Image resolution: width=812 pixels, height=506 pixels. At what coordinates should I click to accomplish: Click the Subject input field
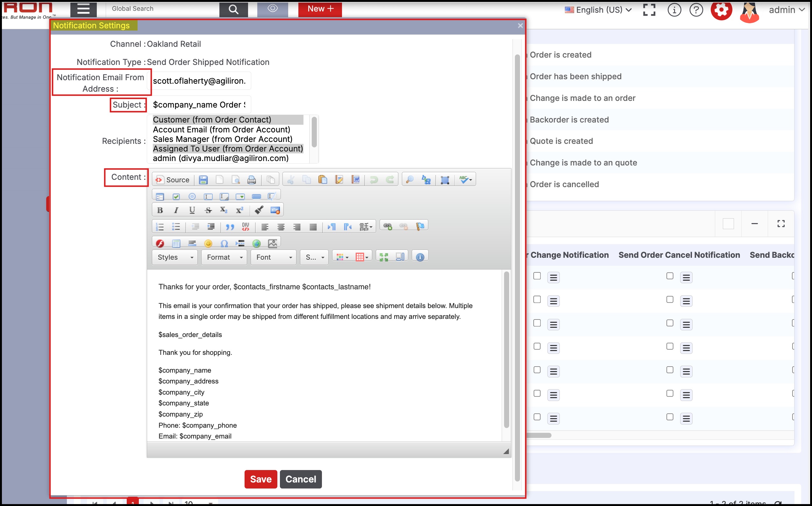point(199,105)
